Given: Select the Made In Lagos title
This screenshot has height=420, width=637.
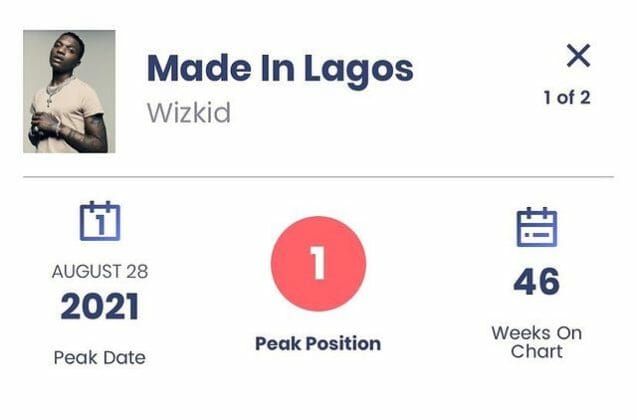Looking at the screenshot, I should (280, 68).
